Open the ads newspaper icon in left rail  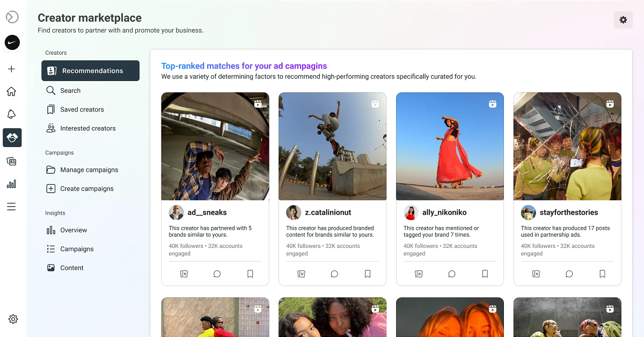12,161
